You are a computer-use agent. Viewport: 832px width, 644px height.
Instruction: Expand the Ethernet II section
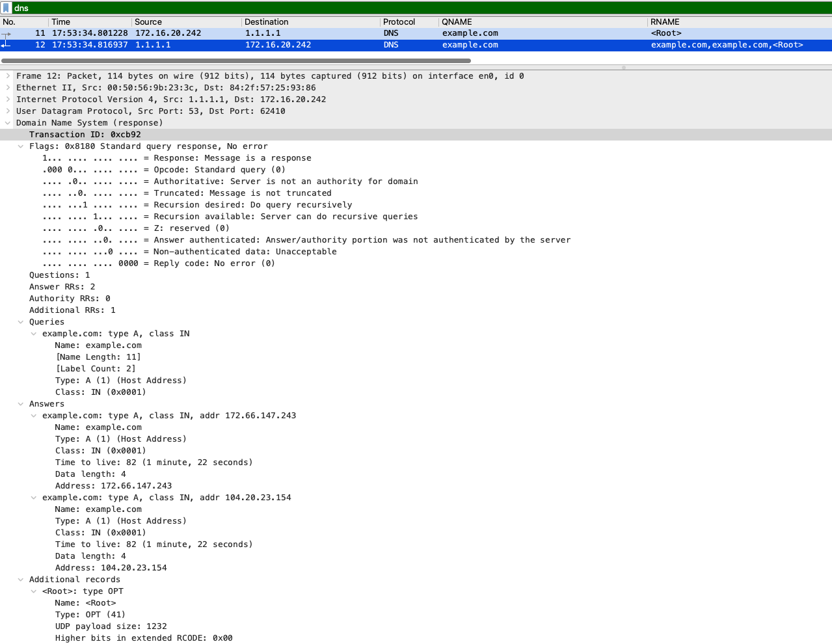point(8,88)
